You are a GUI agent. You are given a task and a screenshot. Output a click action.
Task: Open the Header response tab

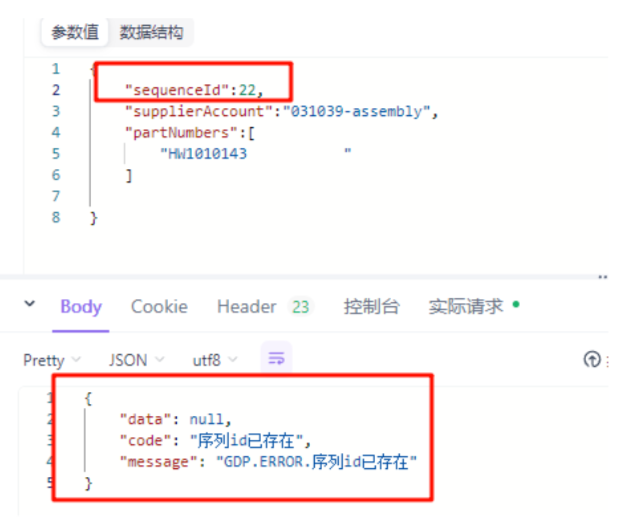[x=246, y=307]
